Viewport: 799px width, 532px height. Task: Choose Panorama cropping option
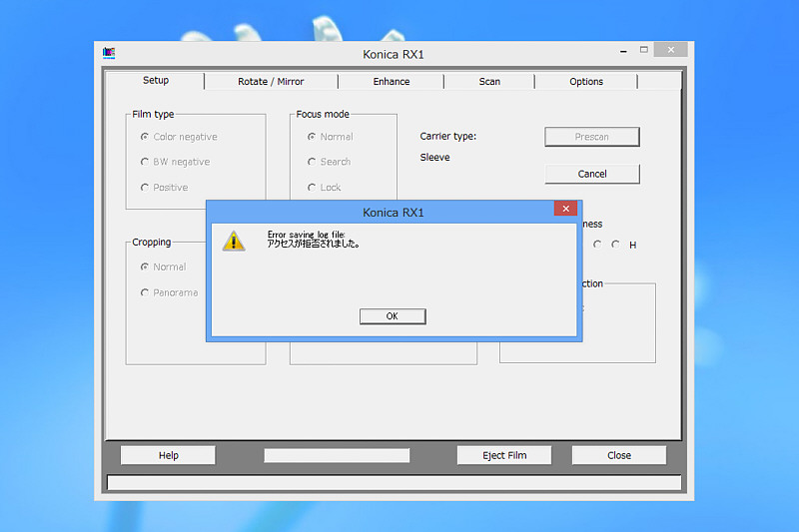click(145, 292)
